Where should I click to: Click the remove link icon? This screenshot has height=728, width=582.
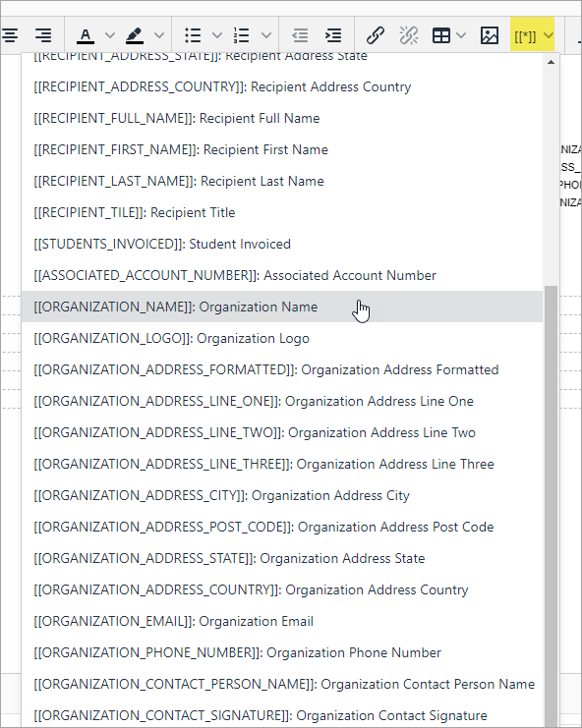coord(409,35)
